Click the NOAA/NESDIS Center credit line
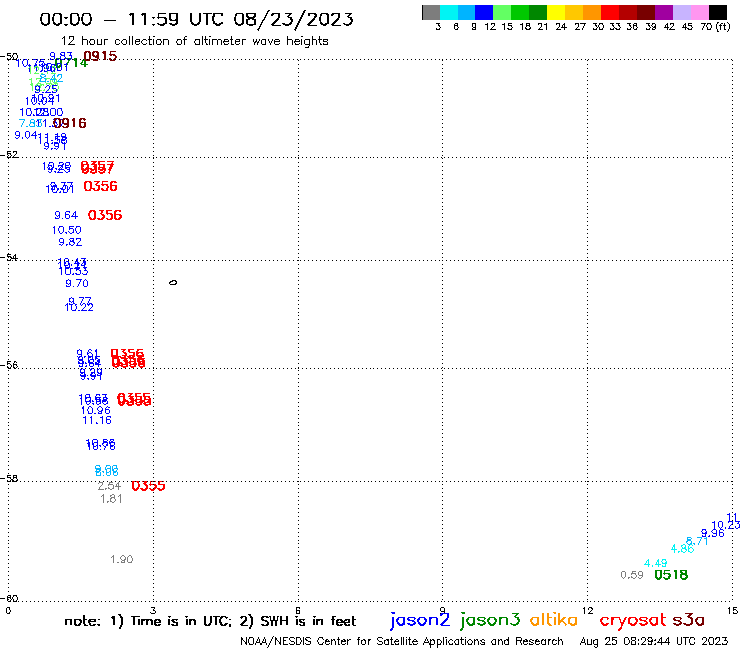Image resolution: width=740 pixels, height=650 pixels. 402,642
